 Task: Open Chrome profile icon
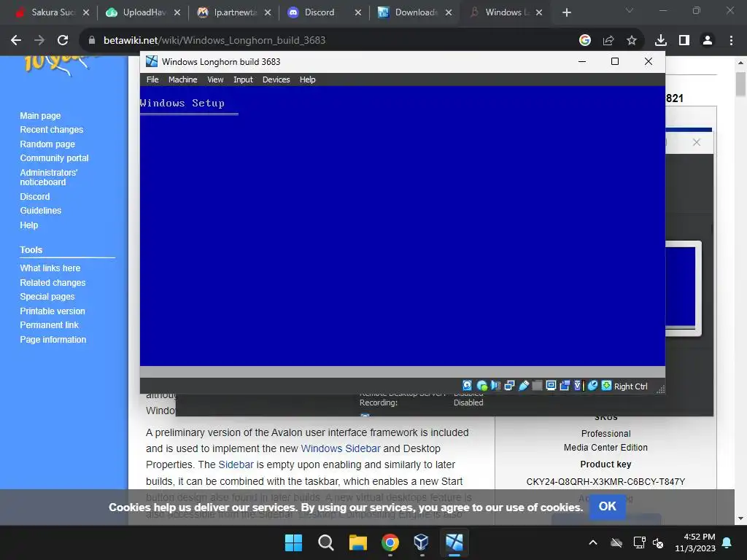[x=708, y=41]
